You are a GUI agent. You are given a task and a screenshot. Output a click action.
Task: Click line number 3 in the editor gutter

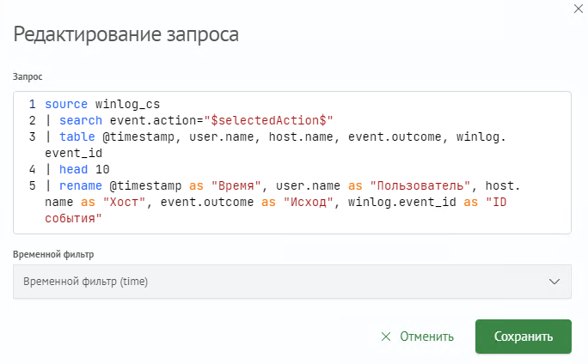(33, 136)
